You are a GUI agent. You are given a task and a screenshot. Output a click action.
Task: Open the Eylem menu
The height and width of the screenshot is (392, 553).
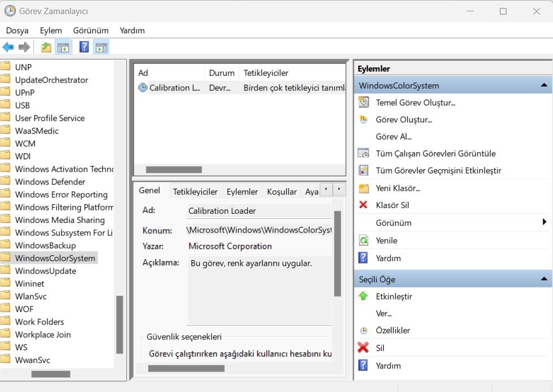[x=51, y=31]
